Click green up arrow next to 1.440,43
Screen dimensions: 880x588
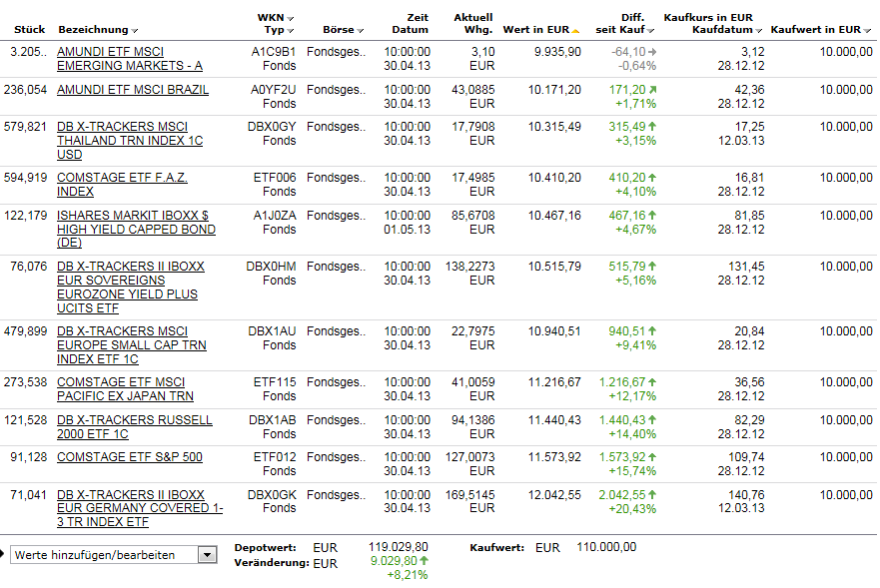[652, 420]
